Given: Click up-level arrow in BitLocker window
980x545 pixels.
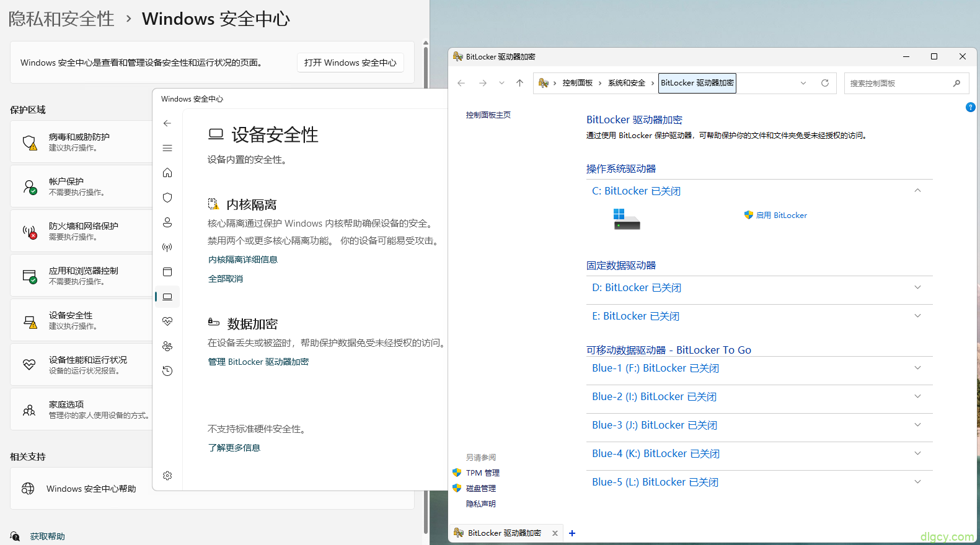Looking at the screenshot, I should (x=520, y=83).
